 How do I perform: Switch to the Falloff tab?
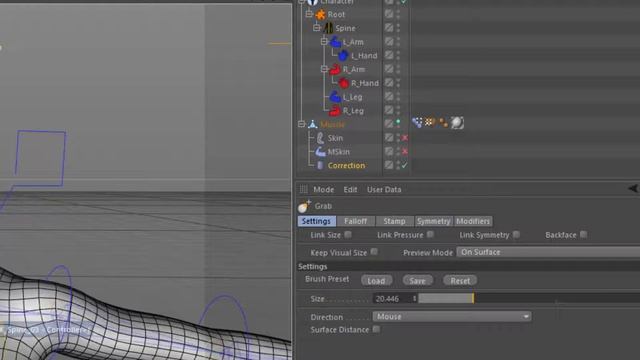[356, 221]
